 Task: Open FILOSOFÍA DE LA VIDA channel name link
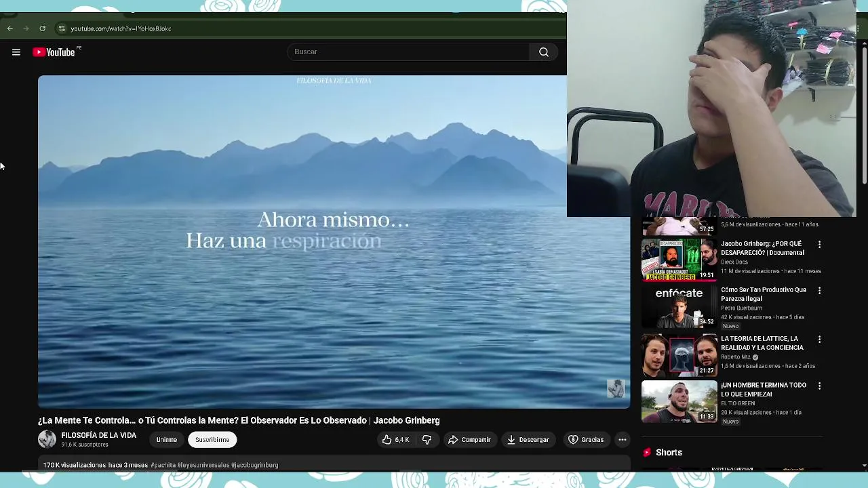tap(99, 435)
